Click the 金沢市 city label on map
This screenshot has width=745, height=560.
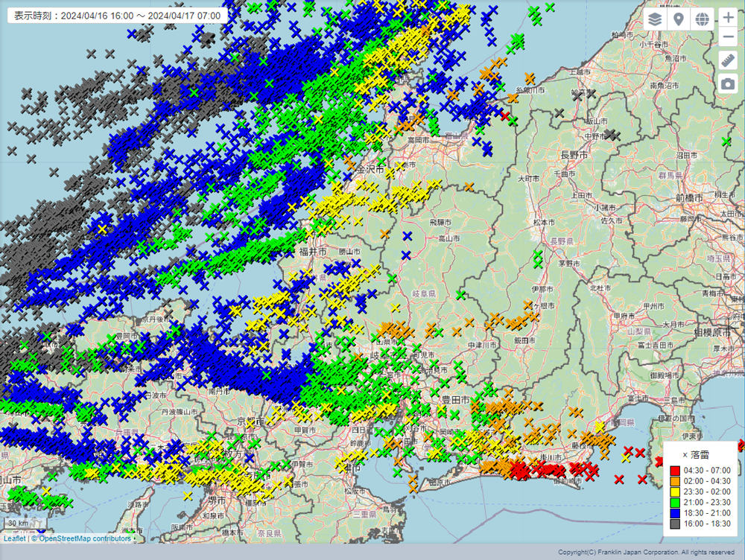pos(370,170)
